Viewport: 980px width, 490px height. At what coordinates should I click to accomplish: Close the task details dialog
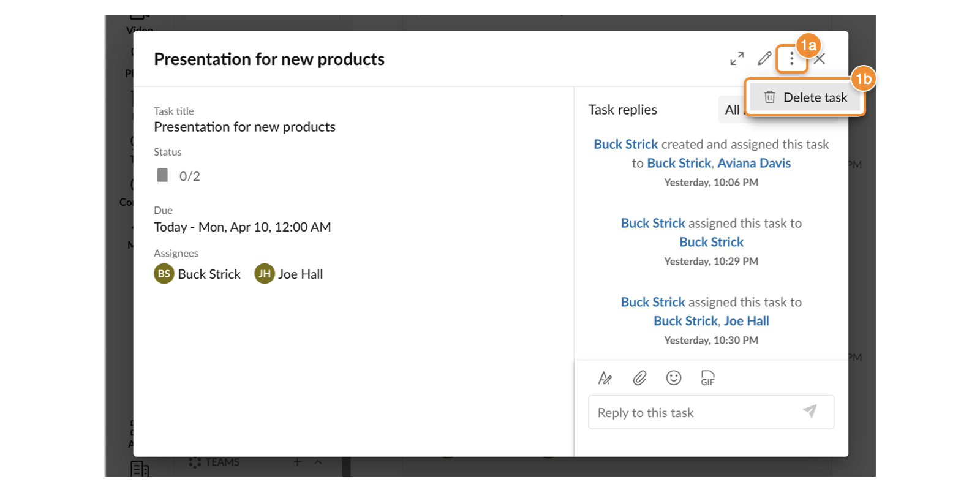point(820,59)
